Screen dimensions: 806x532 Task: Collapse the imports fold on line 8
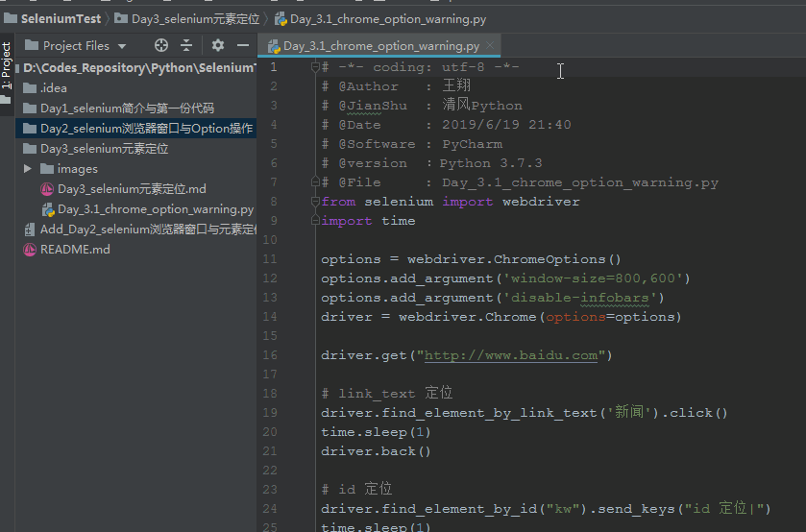click(316, 202)
